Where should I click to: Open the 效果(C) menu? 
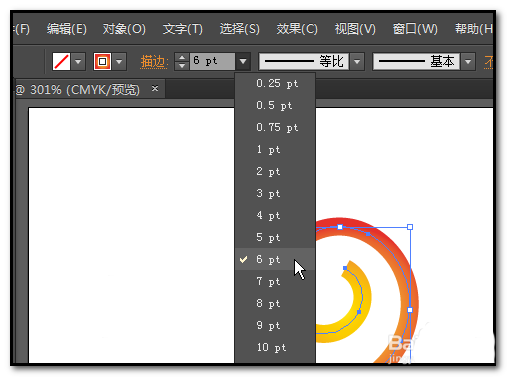pos(297,29)
